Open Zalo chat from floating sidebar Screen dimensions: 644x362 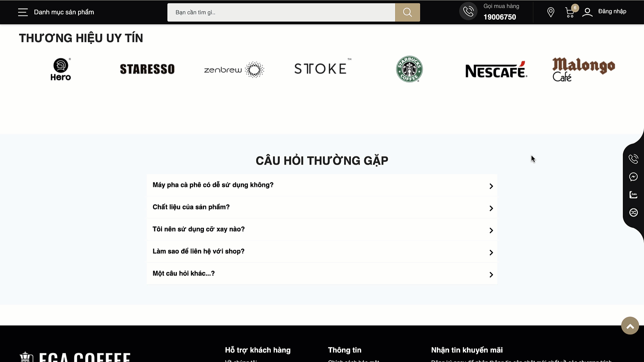tap(633, 195)
